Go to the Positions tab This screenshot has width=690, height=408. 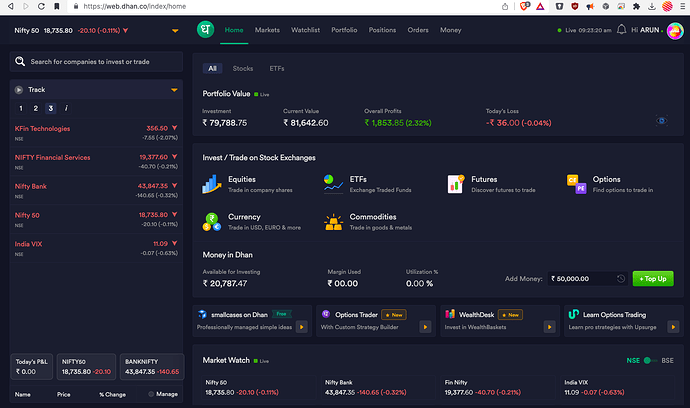[x=382, y=30]
